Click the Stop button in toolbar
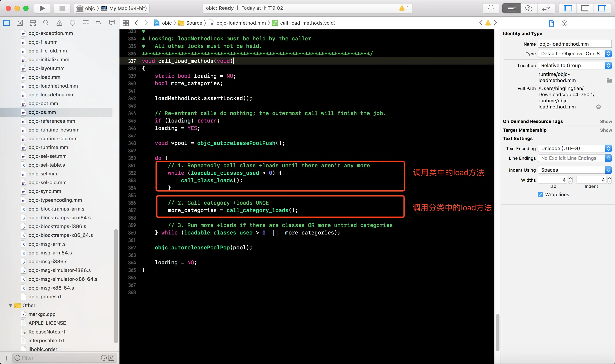The image size is (615, 364). tap(62, 8)
